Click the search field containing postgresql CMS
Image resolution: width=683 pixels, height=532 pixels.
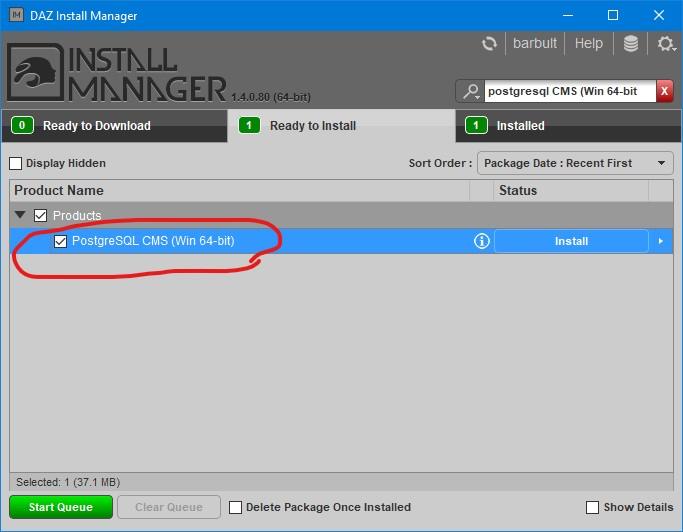tap(570, 91)
